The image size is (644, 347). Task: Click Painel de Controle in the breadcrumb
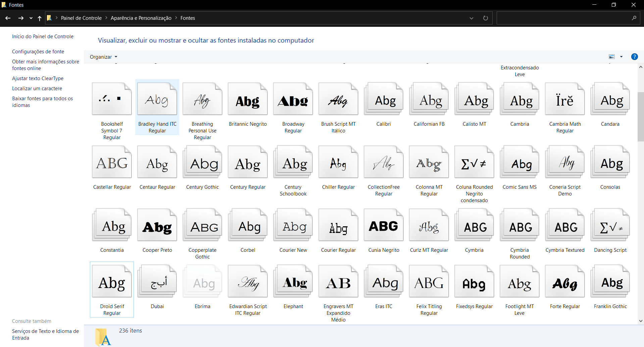[x=81, y=18]
